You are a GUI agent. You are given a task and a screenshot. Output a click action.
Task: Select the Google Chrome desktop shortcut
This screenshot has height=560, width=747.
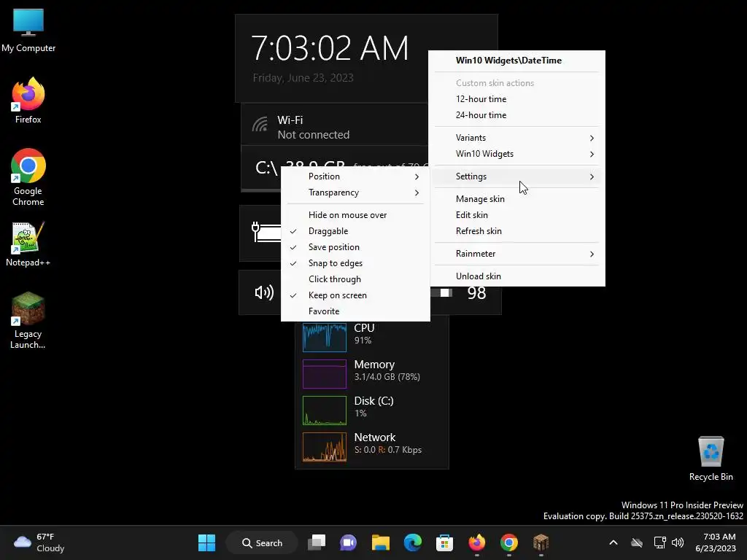28,177
